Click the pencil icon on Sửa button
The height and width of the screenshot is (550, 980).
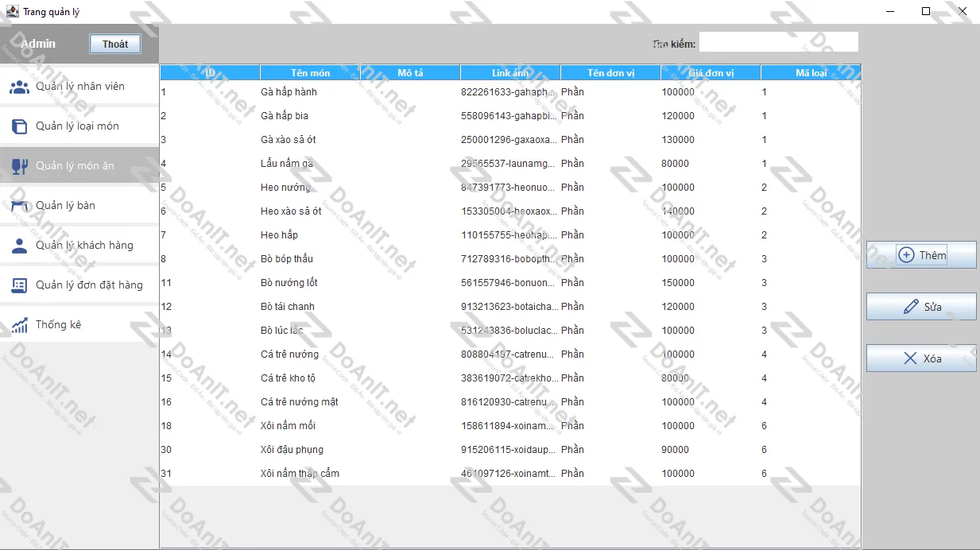[x=911, y=307]
